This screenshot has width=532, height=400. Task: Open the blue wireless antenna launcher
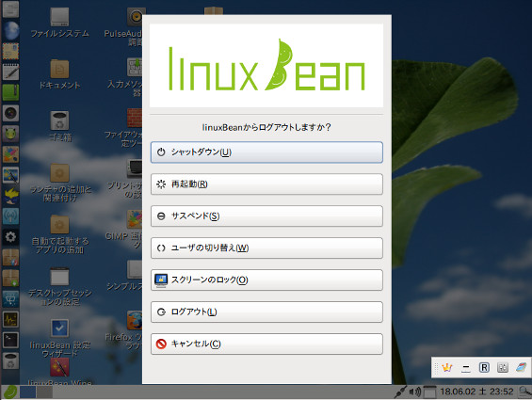(x=10, y=216)
